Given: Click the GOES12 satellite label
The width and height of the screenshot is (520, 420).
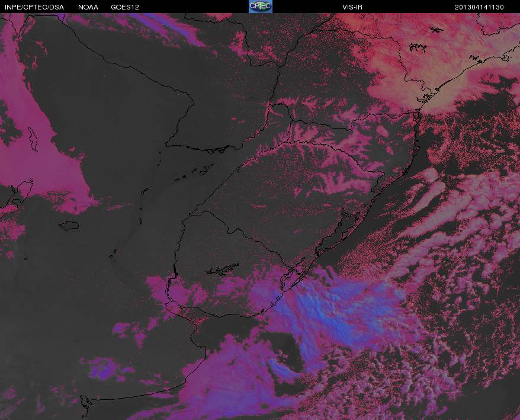Looking at the screenshot, I should pos(125,7).
